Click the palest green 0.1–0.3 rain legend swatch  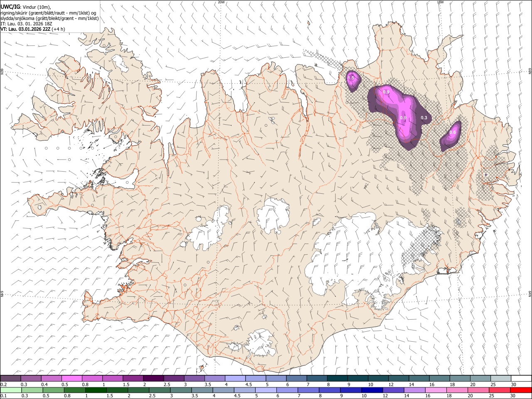[11, 390]
